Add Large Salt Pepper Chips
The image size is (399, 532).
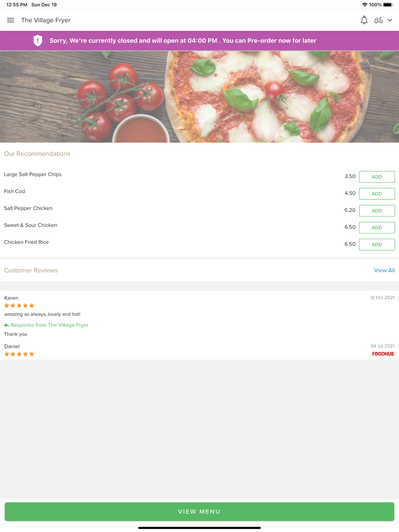377,177
